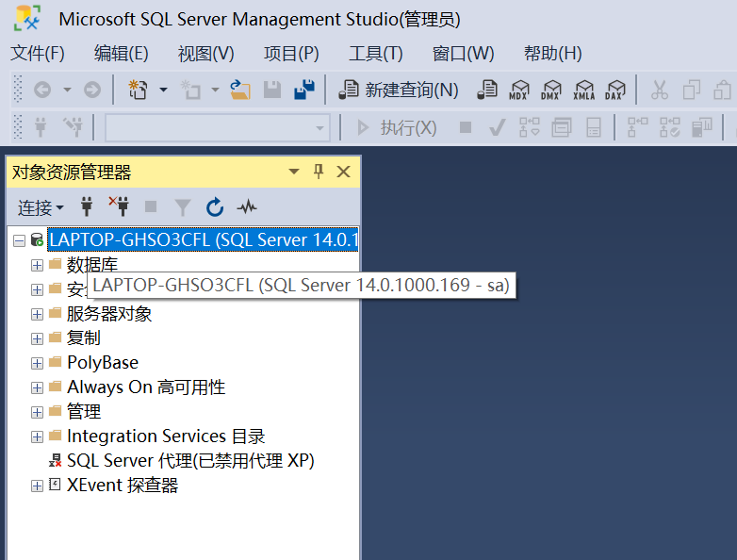The width and height of the screenshot is (737, 560).
Task: Expand the 管理 folder
Action: click(37, 412)
